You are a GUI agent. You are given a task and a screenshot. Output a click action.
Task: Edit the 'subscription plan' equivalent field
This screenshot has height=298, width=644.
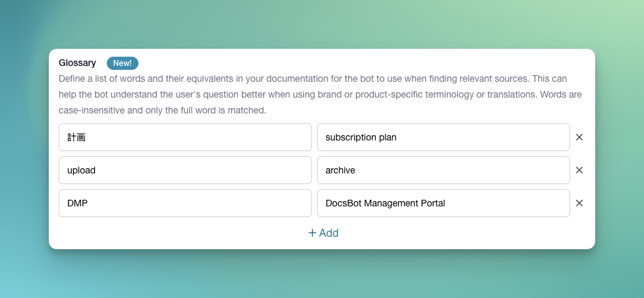pyautogui.click(x=443, y=137)
